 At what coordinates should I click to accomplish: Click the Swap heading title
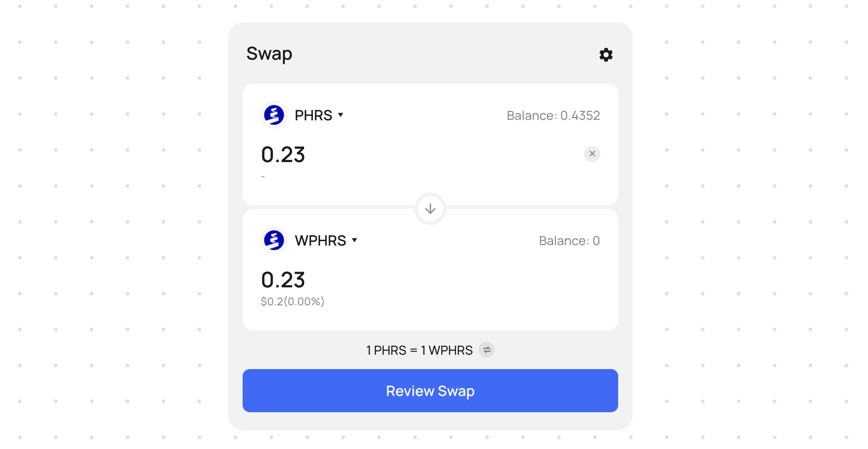(269, 54)
